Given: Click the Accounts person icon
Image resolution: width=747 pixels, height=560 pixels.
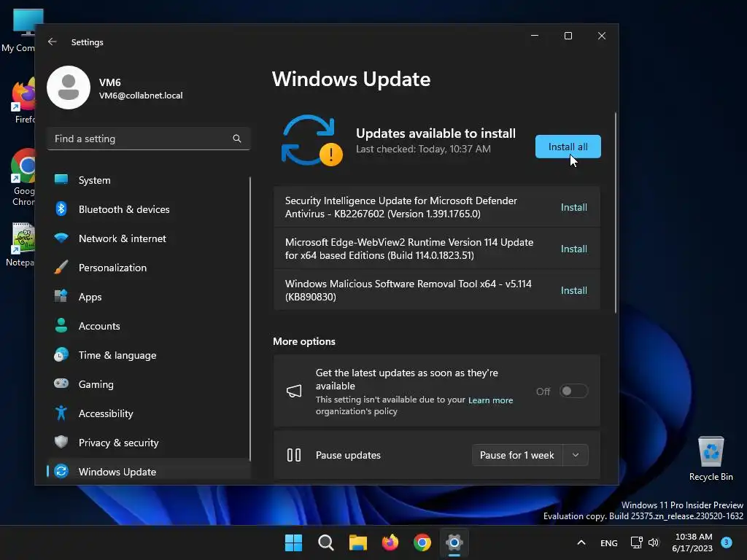Looking at the screenshot, I should coord(61,325).
